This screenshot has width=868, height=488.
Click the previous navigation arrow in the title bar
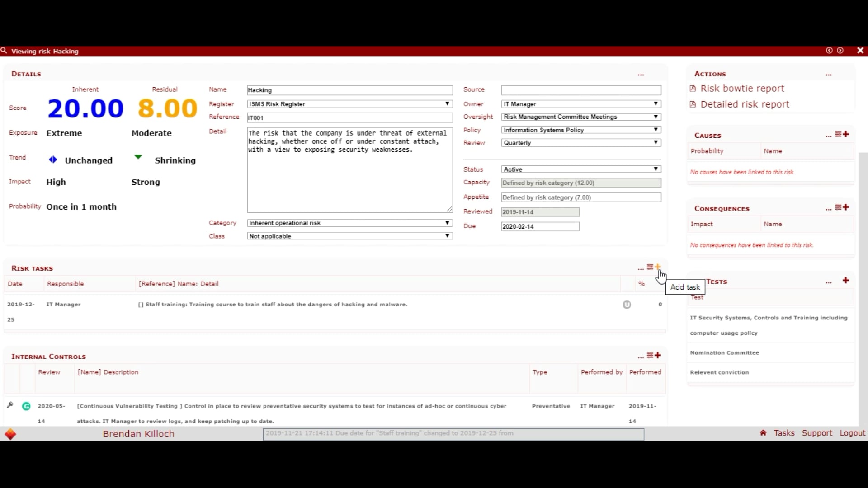click(x=830, y=50)
